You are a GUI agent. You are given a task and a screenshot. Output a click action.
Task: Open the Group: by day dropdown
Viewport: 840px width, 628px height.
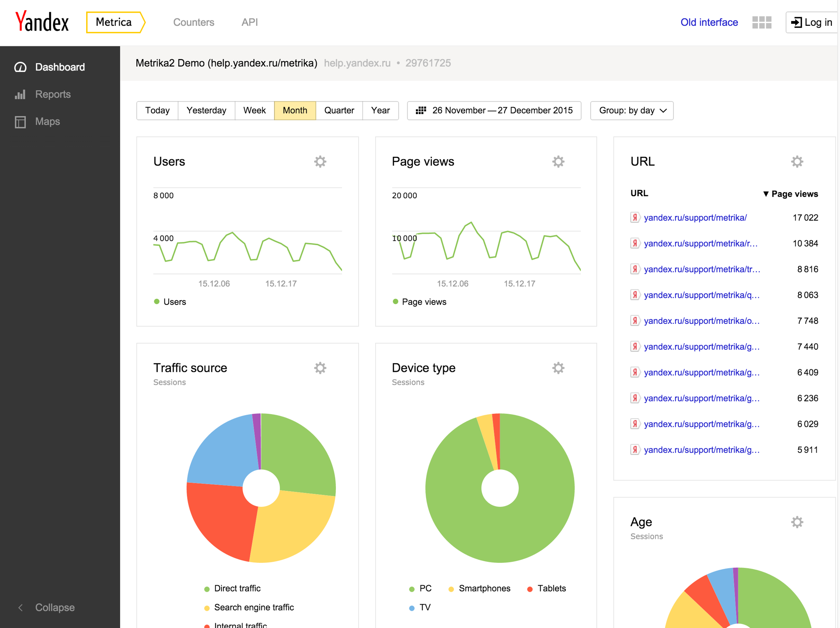(632, 110)
